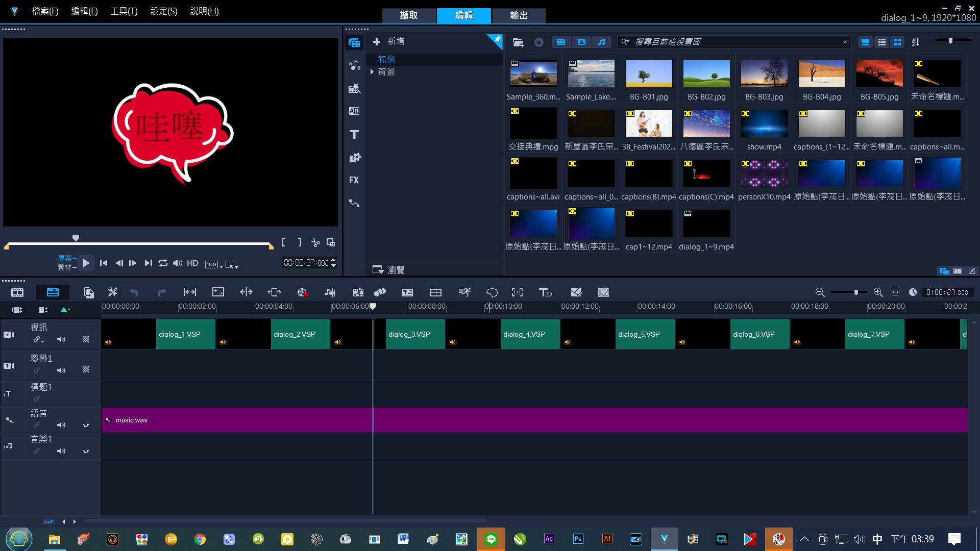Click the 範例 library folder

point(386,59)
